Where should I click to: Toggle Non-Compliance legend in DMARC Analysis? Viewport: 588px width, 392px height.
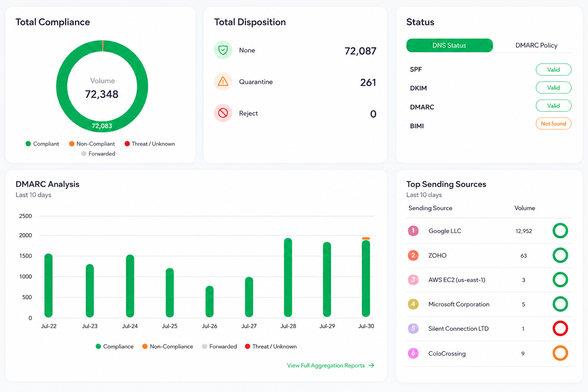tap(167, 346)
